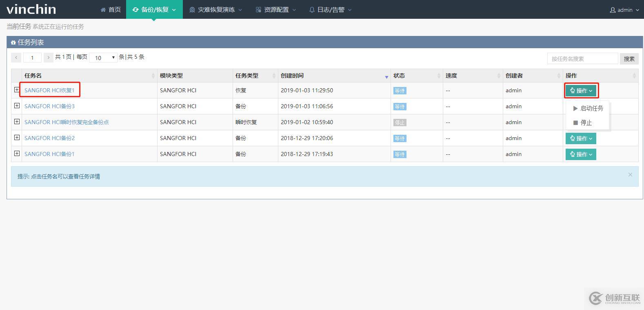Open the 灾难恢复演练 menu
Screen dimensions: 644x310
[x=216, y=9]
